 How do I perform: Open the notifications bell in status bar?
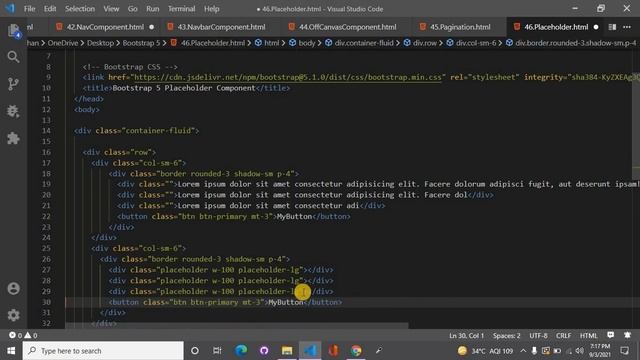627,335
